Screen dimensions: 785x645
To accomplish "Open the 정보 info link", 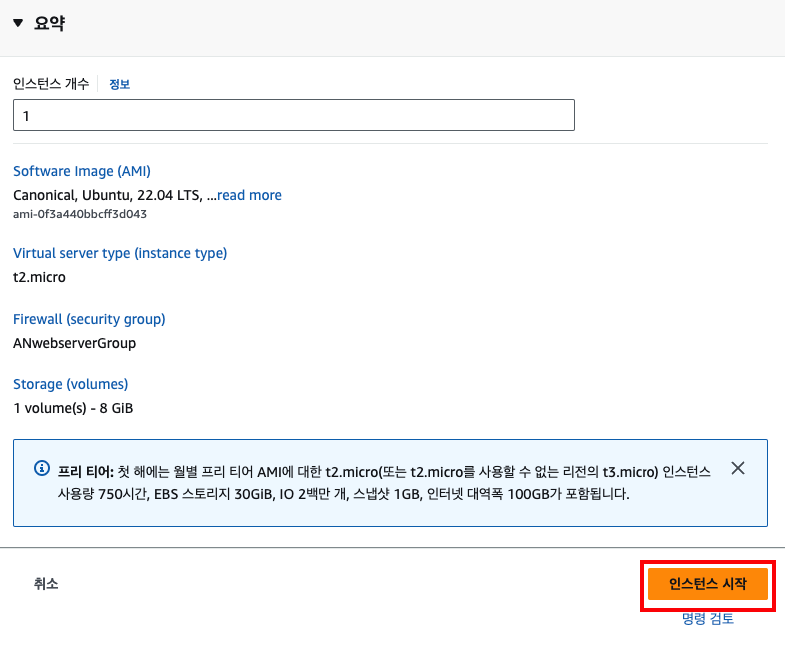I will coord(120,84).
